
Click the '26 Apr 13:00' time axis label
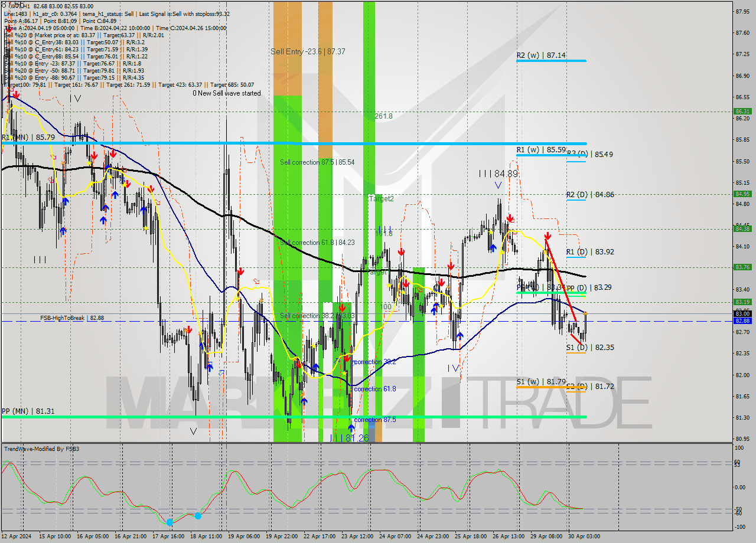(508, 537)
